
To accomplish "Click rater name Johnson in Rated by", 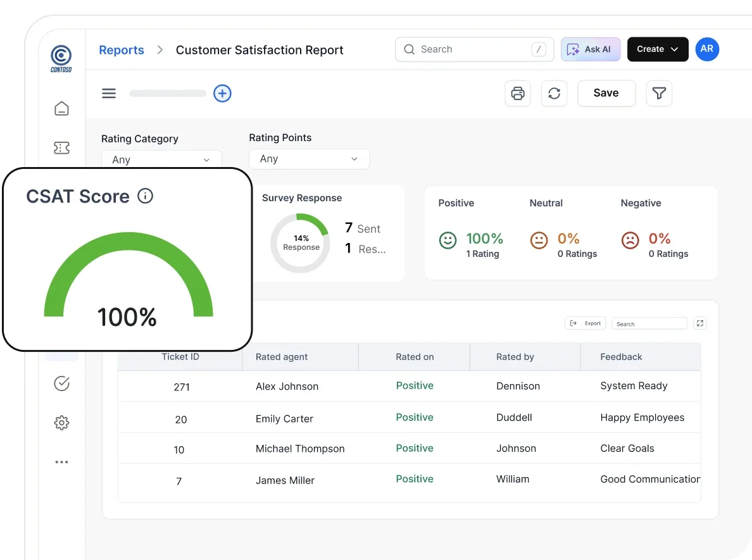I will coord(516,448).
